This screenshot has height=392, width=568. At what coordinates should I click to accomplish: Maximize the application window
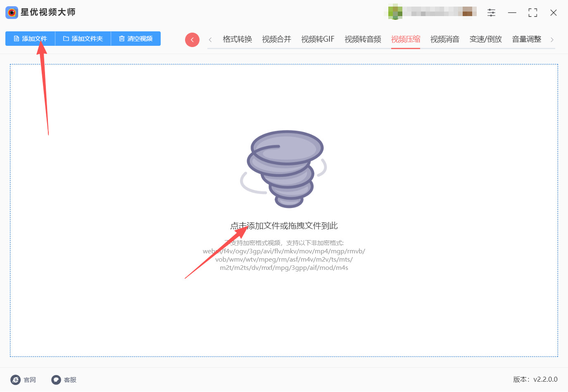(x=533, y=13)
